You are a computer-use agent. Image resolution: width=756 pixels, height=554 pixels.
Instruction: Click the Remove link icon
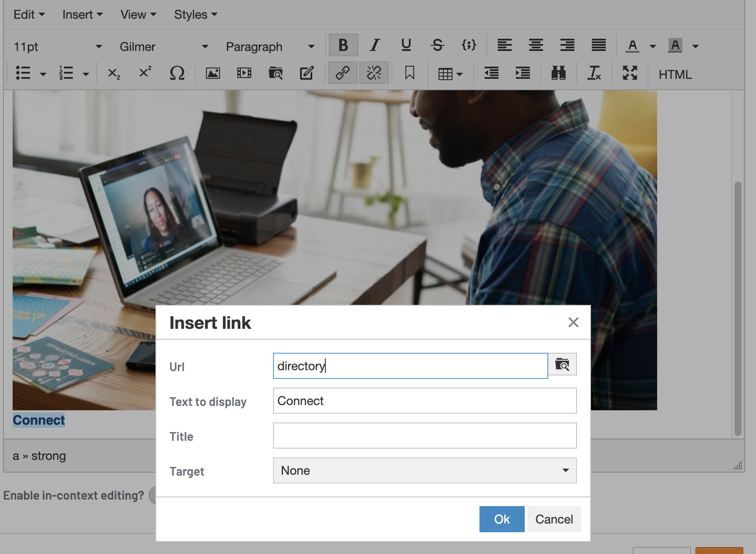(x=374, y=73)
